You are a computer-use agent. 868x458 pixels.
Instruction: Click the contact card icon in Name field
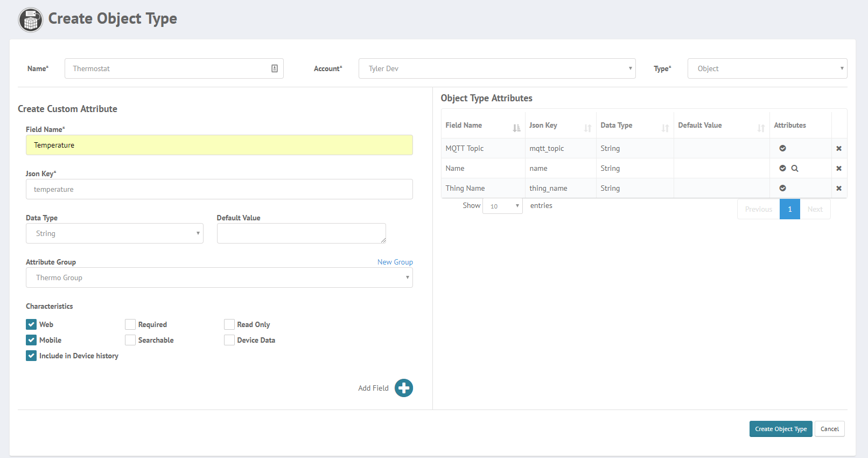click(275, 68)
